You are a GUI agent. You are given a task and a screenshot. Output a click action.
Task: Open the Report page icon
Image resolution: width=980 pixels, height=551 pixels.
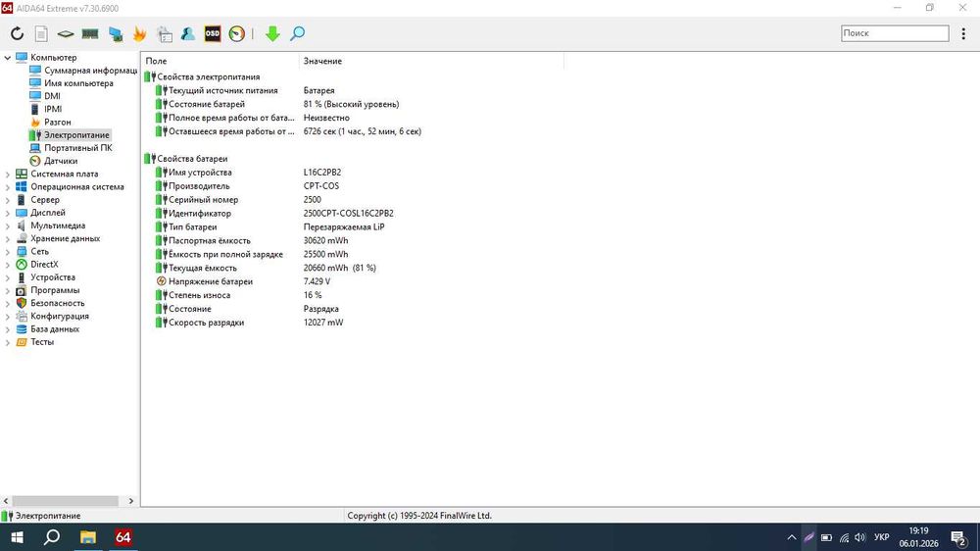point(41,33)
